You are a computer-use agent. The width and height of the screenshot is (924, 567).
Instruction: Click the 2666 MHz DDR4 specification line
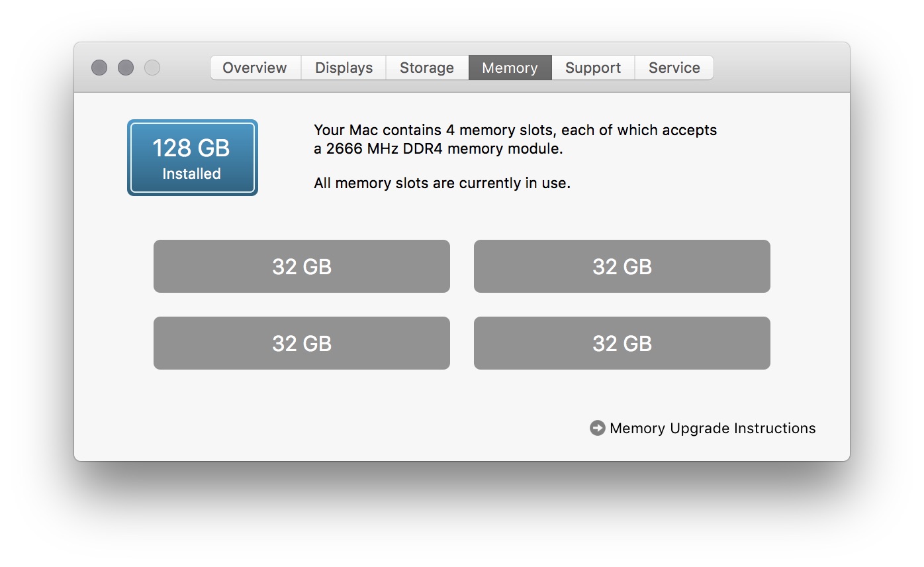coord(438,149)
